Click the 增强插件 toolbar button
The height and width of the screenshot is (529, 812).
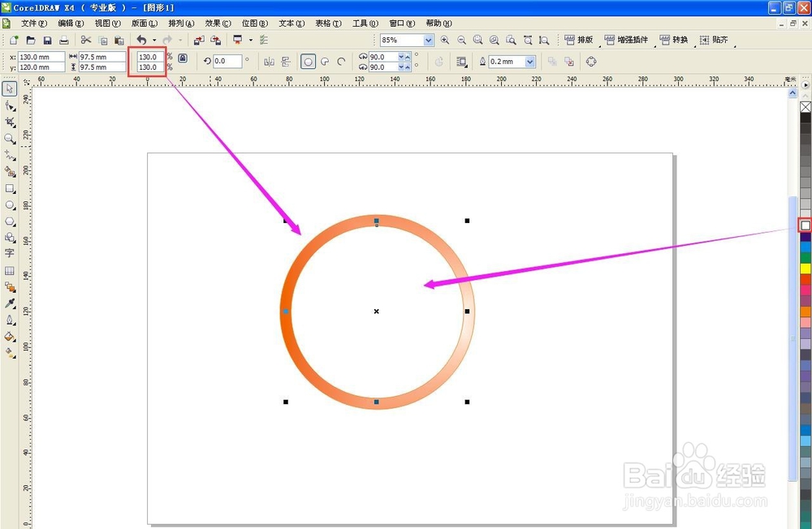pyautogui.click(x=626, y=40)
